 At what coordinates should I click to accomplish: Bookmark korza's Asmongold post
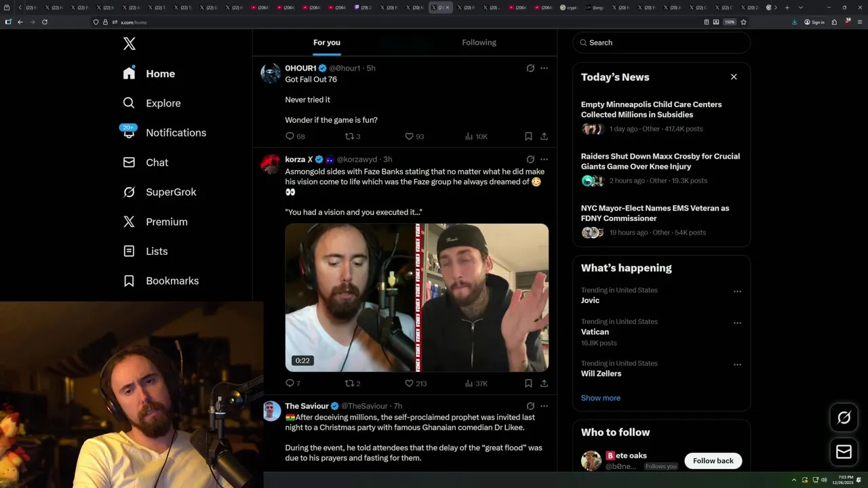[528, 384]
